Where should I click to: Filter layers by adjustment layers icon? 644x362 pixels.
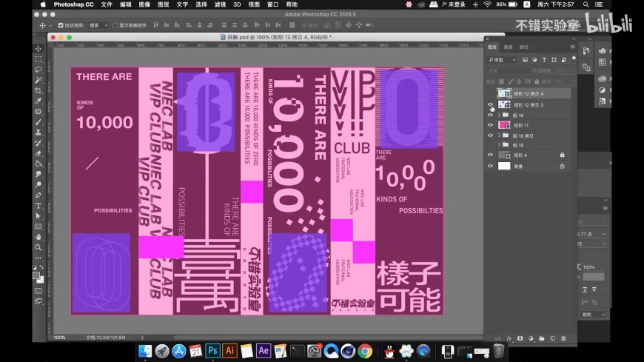click(x=534, y=60)
